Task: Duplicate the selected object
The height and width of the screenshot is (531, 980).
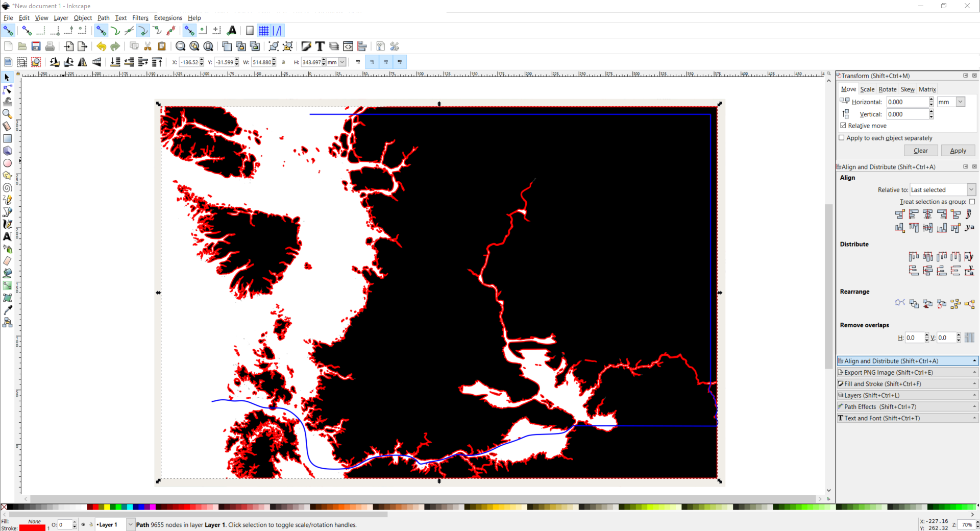Action: [227, 46]
